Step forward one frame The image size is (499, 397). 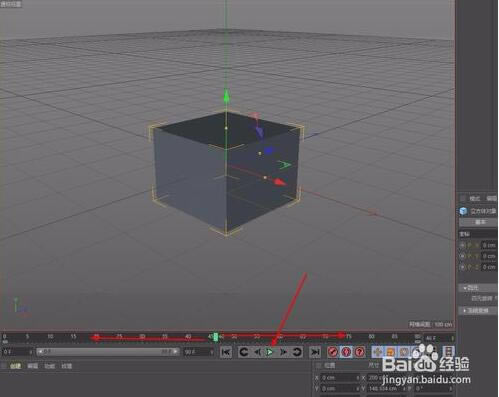(x=283, y=352)
